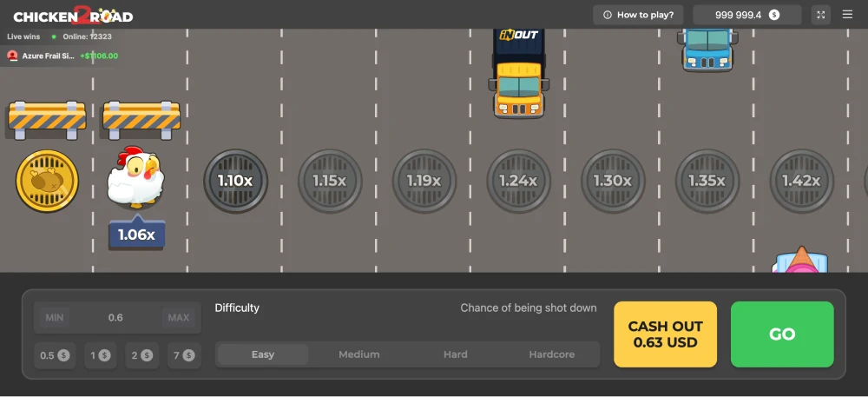868x397 pixels.
Task: Click the 1.10x manhole multiplier
Action: click(236, 181)
